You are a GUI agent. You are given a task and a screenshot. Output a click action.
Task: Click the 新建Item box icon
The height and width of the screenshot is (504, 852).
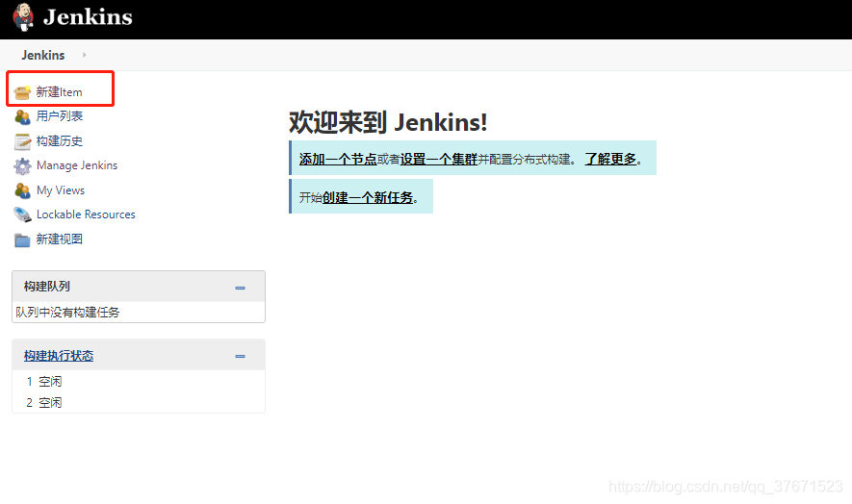coord(22,92)
